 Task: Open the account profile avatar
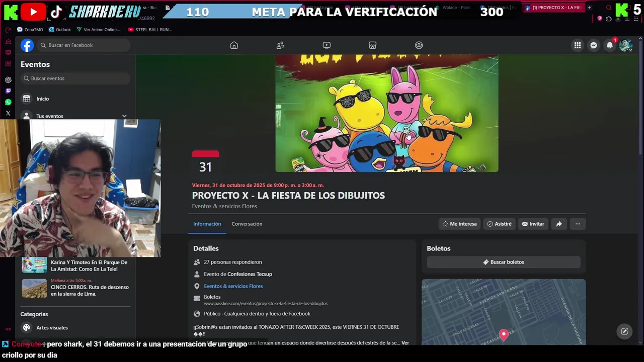coord(626,45)
